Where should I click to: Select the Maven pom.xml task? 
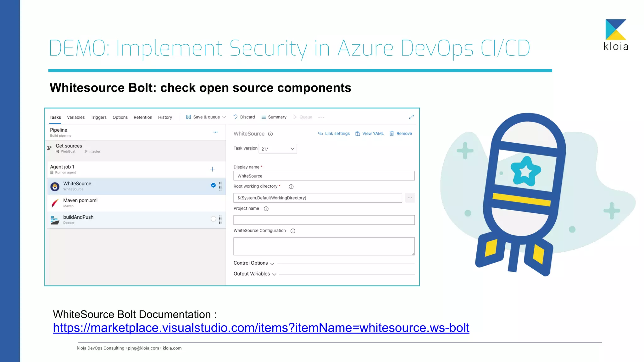[136, 203]
